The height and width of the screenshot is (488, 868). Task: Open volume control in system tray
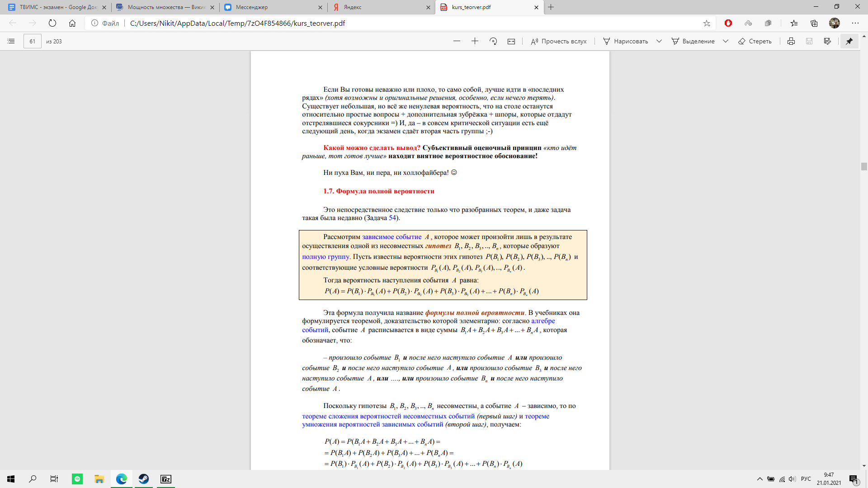792,479
